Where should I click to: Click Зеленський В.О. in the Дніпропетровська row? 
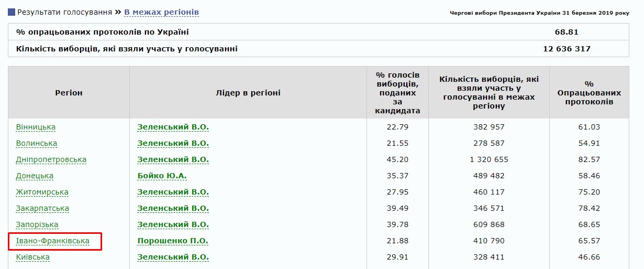[173, 159]
